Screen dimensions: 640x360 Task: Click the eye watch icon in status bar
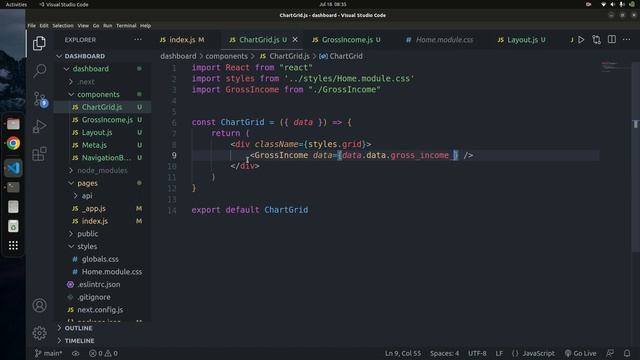[x=76, y=353]
